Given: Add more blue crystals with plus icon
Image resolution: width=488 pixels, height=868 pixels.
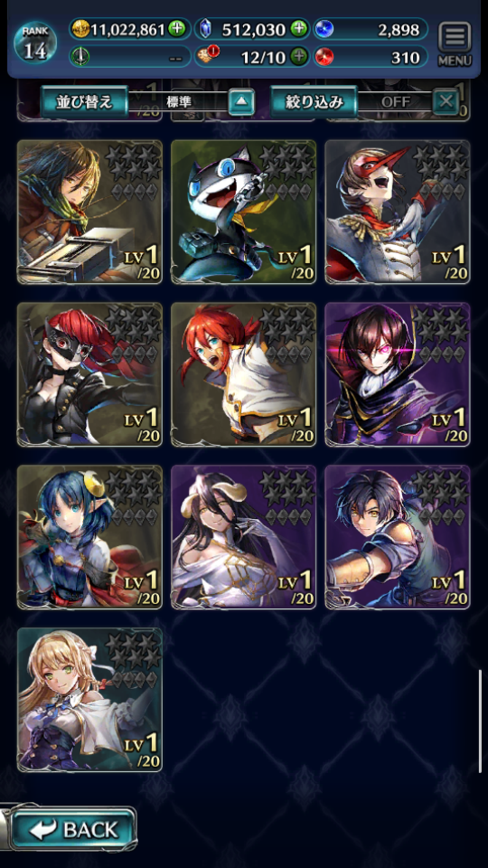Looking at the screenshot, I should click(x=299, y=28).
